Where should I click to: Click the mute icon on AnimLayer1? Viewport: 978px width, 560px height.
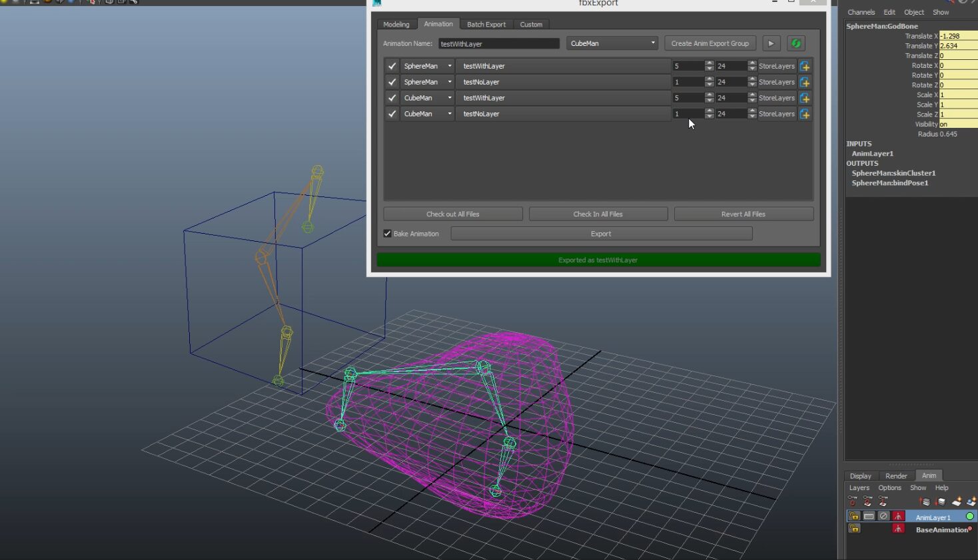click(x=883, y=516)
